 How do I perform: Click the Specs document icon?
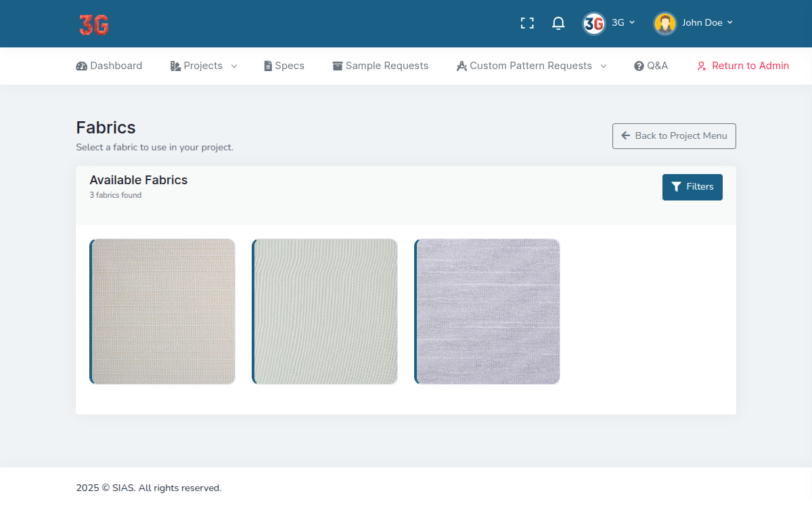click(268, 66)
